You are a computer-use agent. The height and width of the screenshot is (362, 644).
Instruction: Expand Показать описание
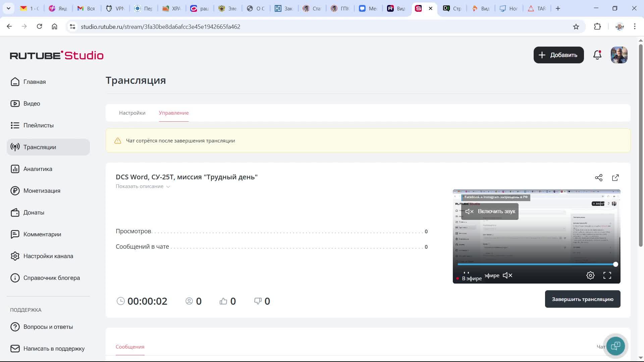point(143,186)
